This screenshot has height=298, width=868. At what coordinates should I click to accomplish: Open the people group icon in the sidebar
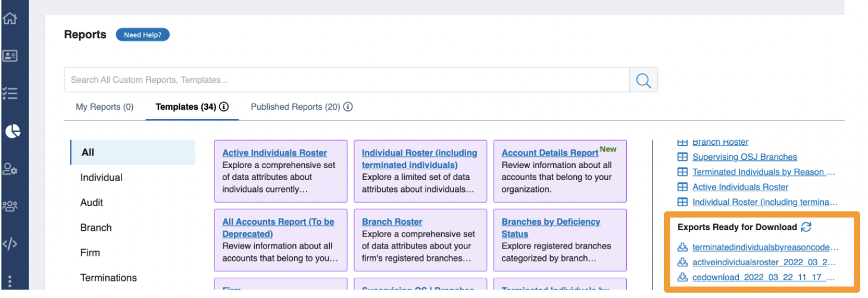click(10, 206)
